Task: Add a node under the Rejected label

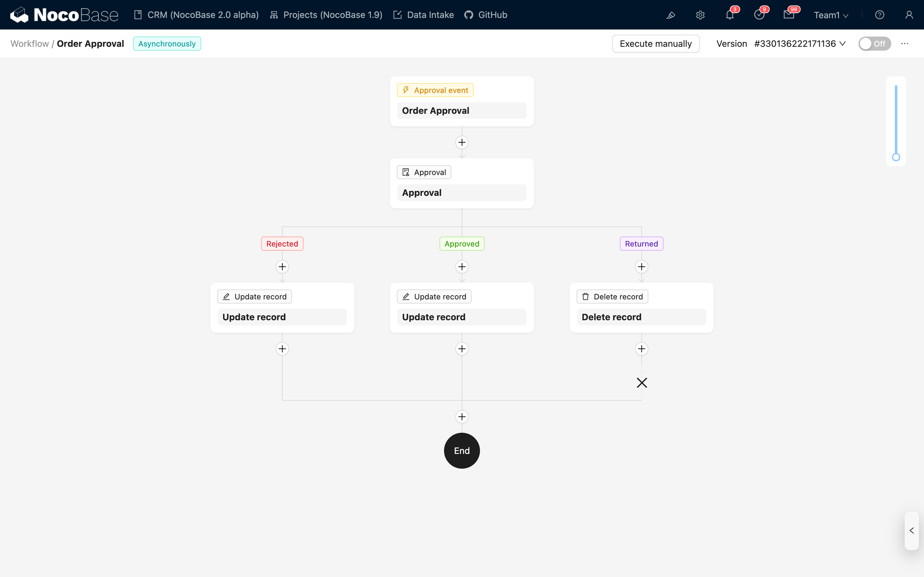Action: click(x=282, y=267)
